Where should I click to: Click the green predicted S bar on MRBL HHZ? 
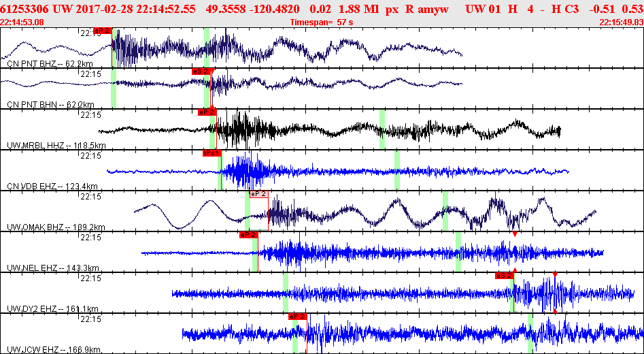(382, 129)
